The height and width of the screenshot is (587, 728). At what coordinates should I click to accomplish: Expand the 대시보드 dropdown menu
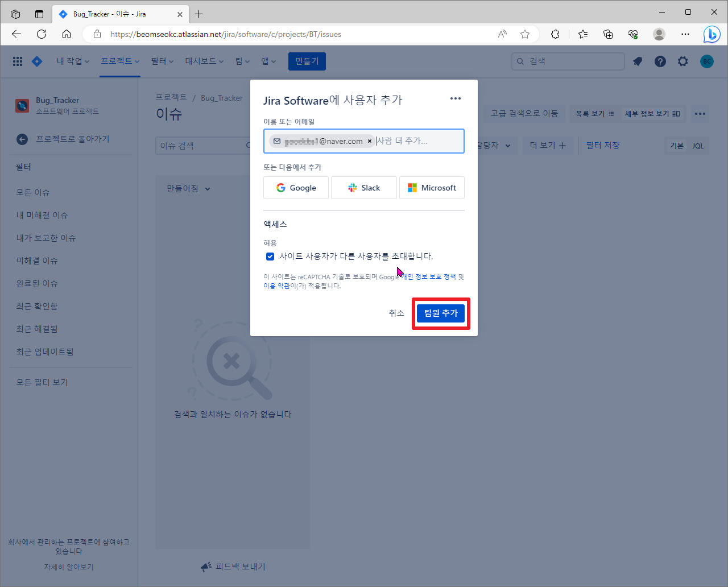pyautogui.click(x=204, y=61)
